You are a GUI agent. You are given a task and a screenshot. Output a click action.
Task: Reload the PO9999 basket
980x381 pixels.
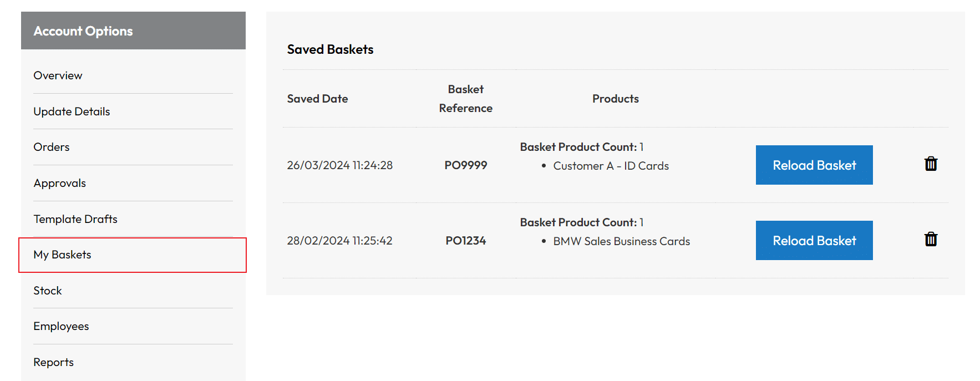click(814, 165)
